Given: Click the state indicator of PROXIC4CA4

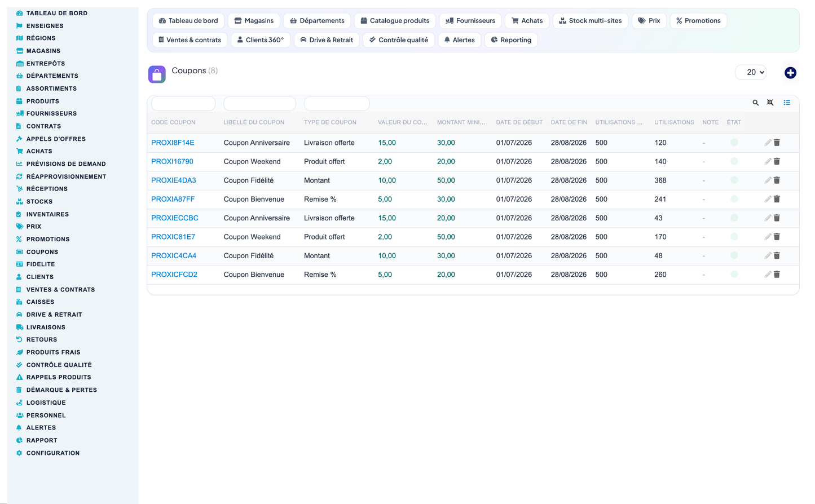Looking at the screenshot, I should (x=734, y=256).
